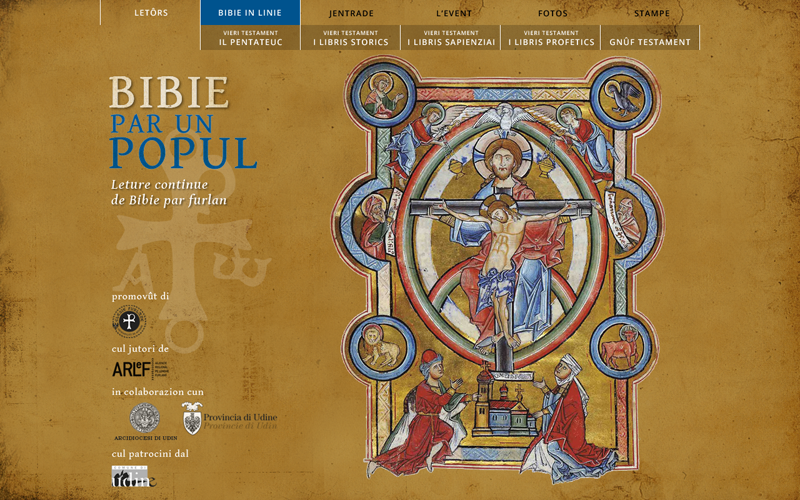Click the round cross emblem under promovût di
Image resolution: width=800 pixels, height=500 pixels.
tap(129, 321)
